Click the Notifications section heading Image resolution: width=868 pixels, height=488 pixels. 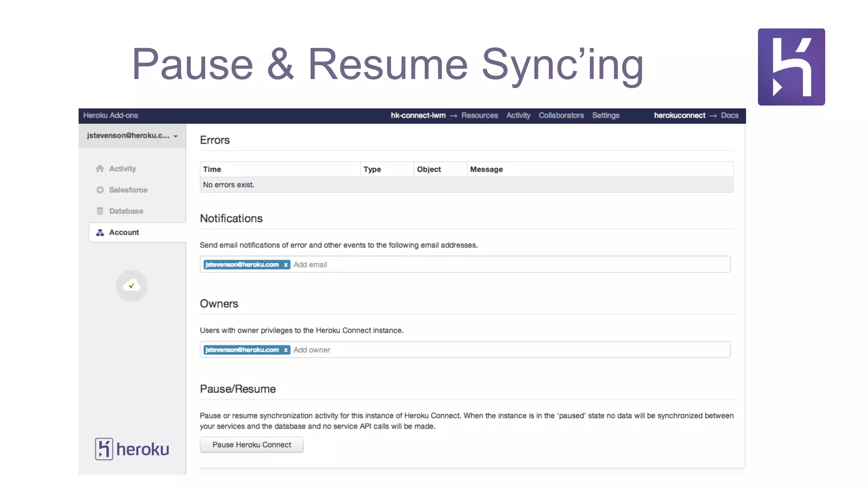point(231,219)
